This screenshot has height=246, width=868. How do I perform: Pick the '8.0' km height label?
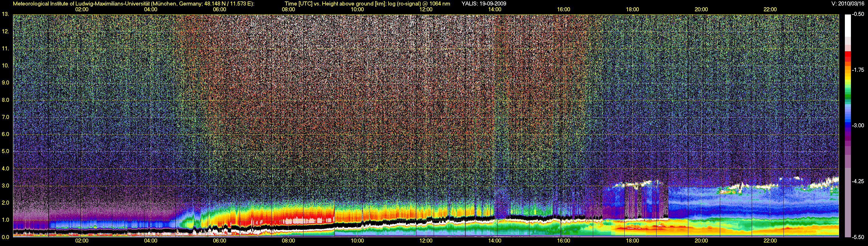click(5, 100)
